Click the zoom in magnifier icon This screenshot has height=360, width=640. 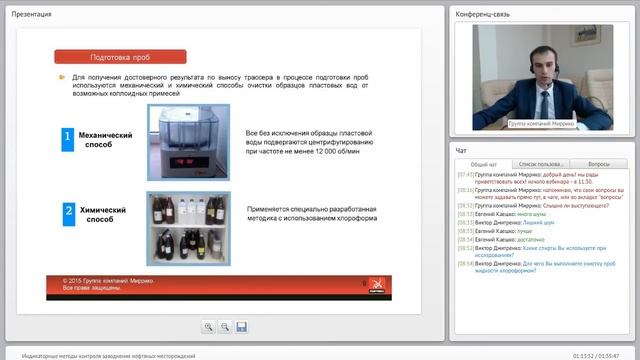coord(209,327)
